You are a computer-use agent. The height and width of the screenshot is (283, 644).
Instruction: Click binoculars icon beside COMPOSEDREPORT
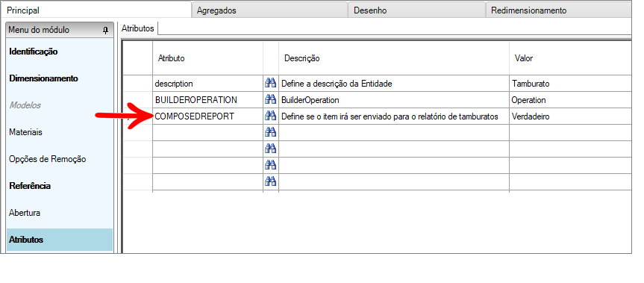[270, 116]
